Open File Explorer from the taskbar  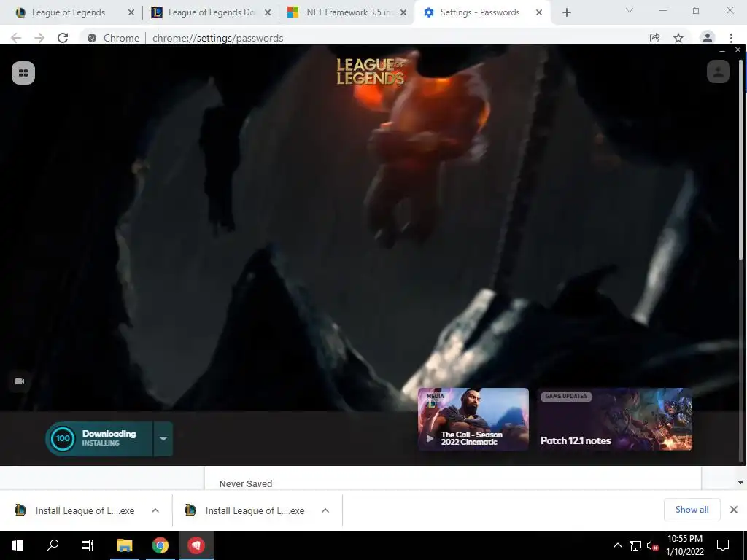coord(124,545)
